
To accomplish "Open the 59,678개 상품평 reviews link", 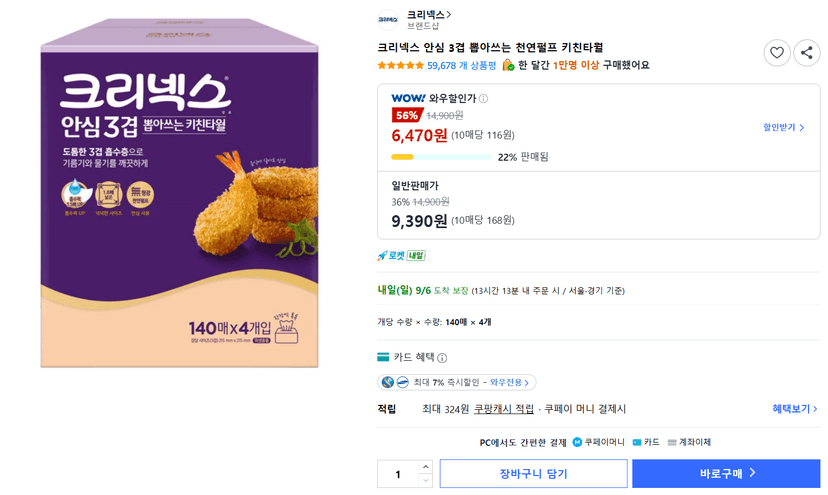I will point(462,66).
